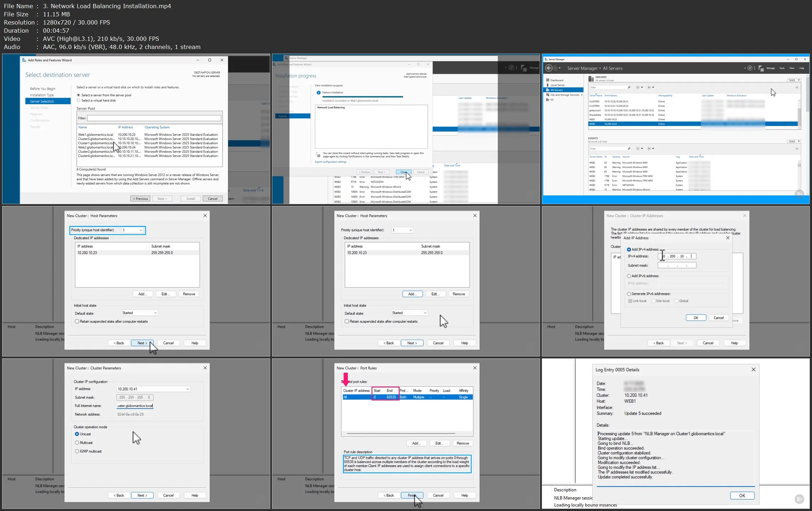Screen dimensions: 812x511
Task: Click the All Servers icon in the sidebar
Action: 548,90
